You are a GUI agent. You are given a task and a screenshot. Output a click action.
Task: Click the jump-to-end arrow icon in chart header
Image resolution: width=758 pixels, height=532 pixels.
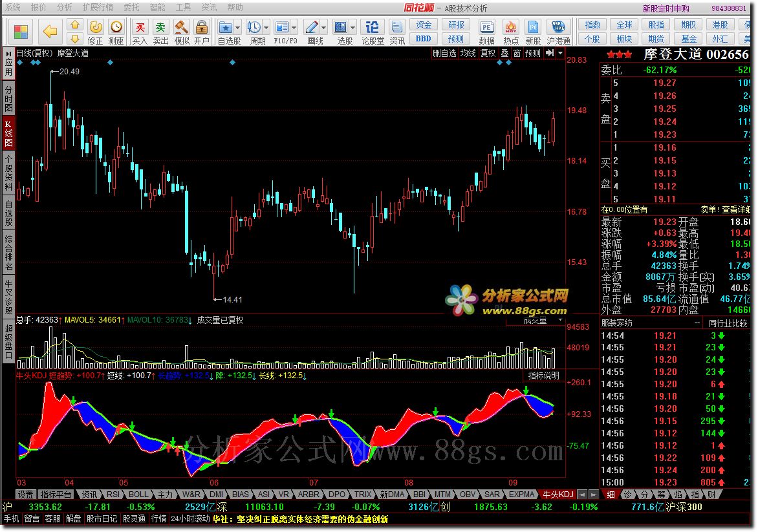550,53
